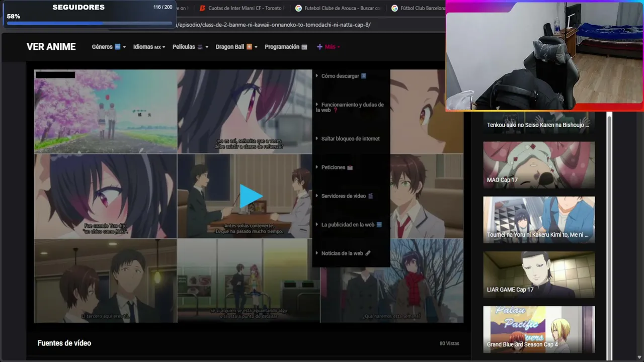Open Grand Blue 3rd Season Cap 4
The width and height of the screenshot is (644, 362).
coord(539,329)
